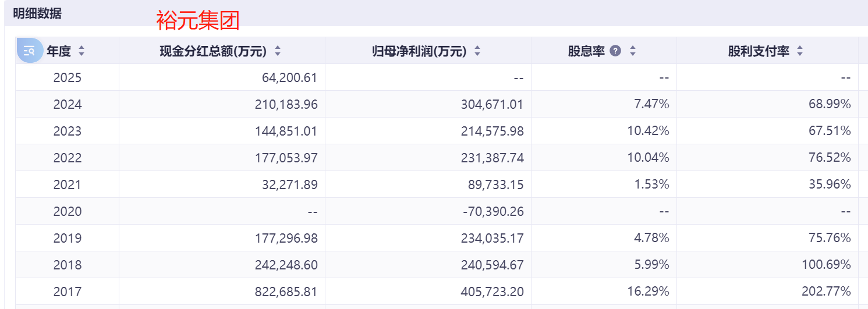
Task: Click the 2022 year row cell
Action: tap(68, 158)
